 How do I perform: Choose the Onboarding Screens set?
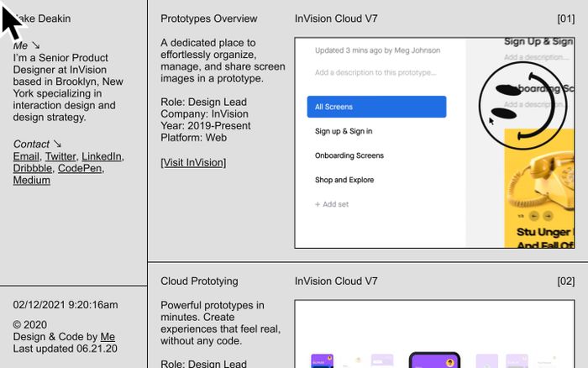point(349,155)
